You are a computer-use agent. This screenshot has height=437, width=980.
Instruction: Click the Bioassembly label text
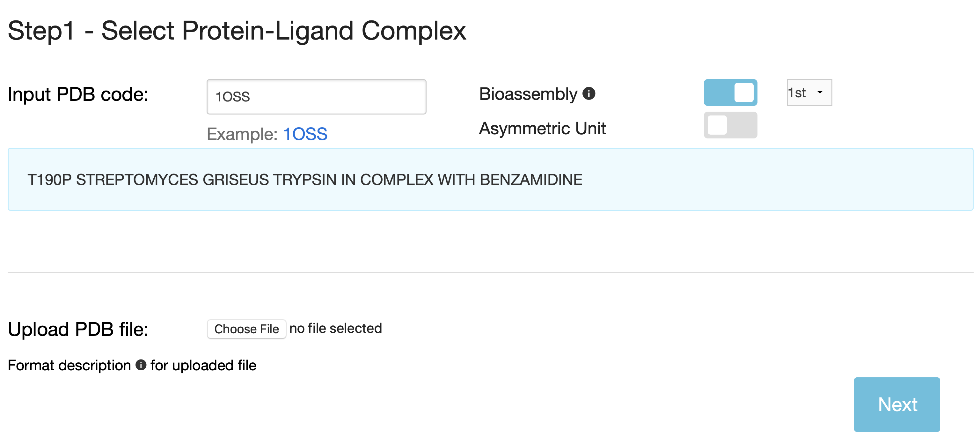pos(528,94)
